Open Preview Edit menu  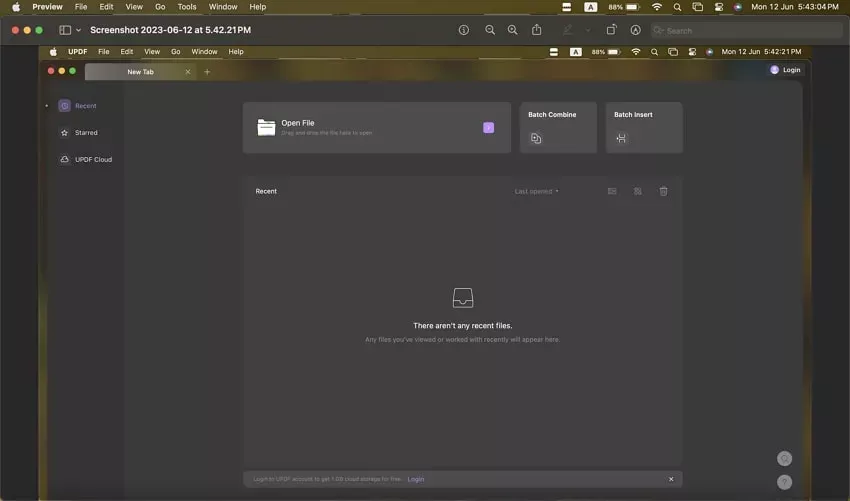tap(106, 7)
